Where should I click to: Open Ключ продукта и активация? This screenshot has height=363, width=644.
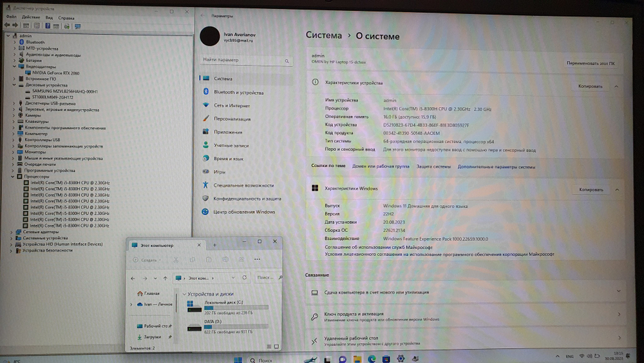click(x=466, y=316)
